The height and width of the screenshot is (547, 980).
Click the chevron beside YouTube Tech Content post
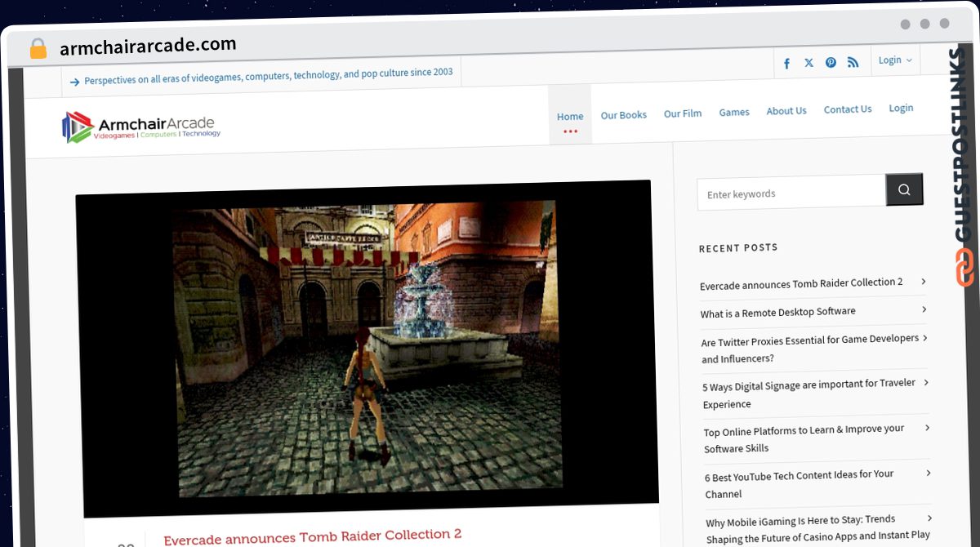928,472
